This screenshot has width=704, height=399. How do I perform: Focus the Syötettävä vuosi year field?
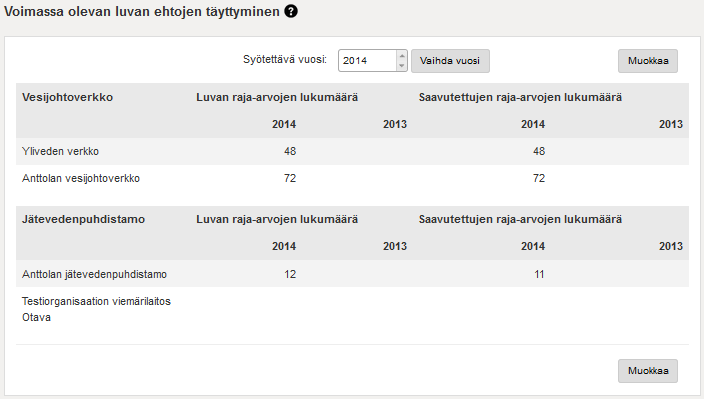[367, 61]
